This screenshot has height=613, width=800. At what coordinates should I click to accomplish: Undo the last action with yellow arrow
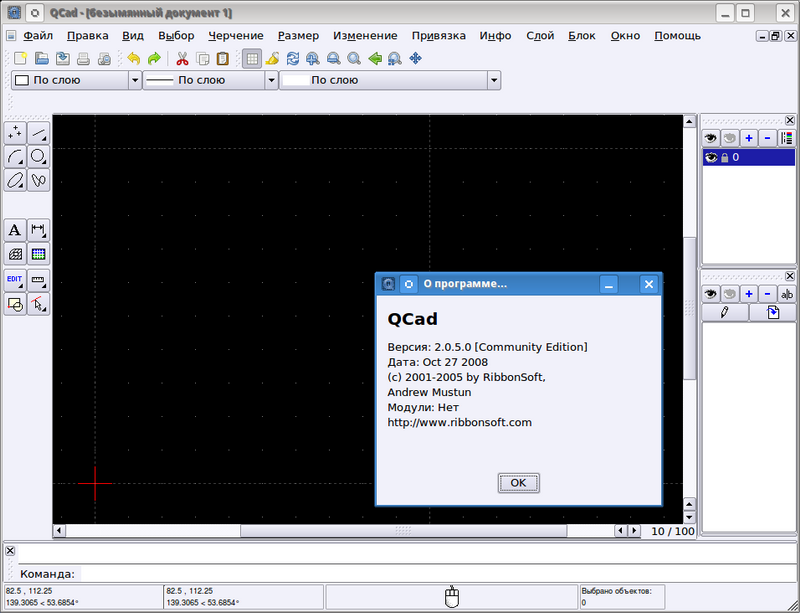134,59
